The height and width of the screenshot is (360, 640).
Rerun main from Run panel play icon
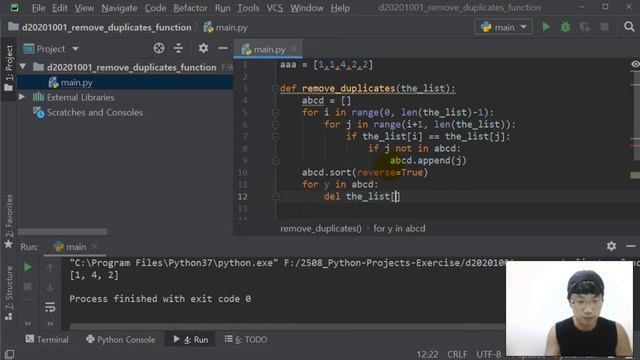pos(27,267)
